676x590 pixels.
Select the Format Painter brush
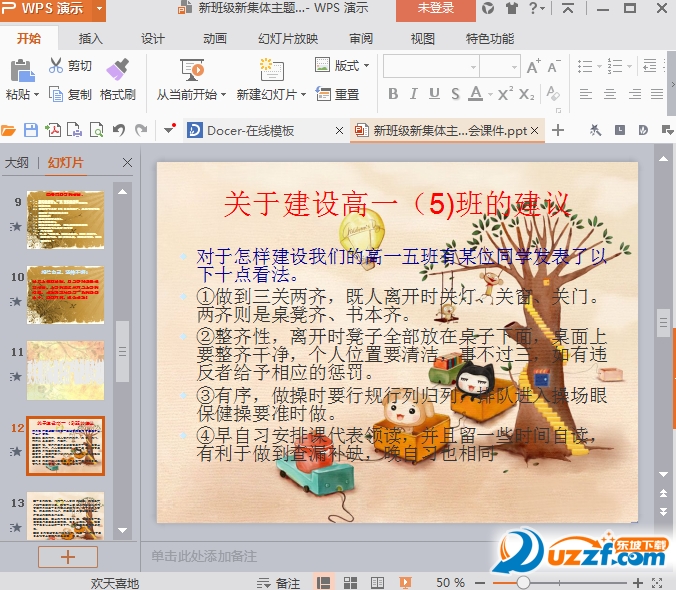click(117, 69)
